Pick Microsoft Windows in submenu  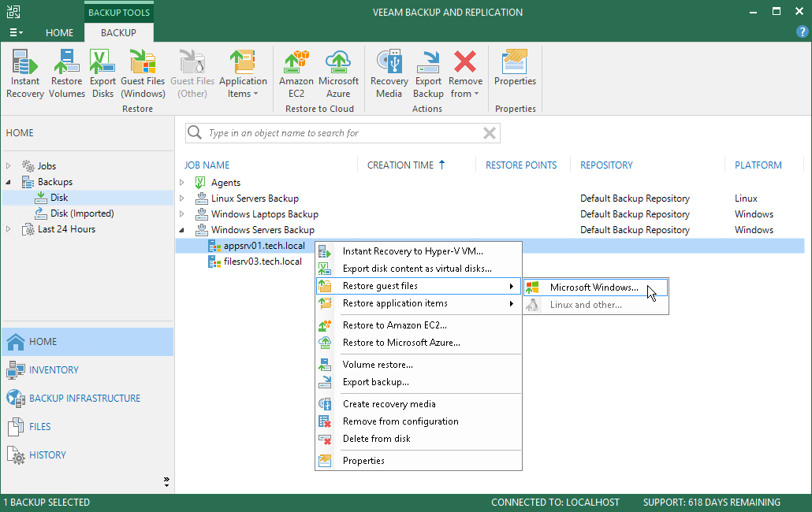point(595,288)
